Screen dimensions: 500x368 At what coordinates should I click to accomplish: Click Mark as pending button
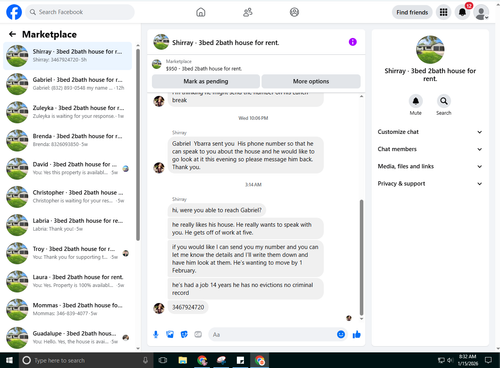[206, 81]
